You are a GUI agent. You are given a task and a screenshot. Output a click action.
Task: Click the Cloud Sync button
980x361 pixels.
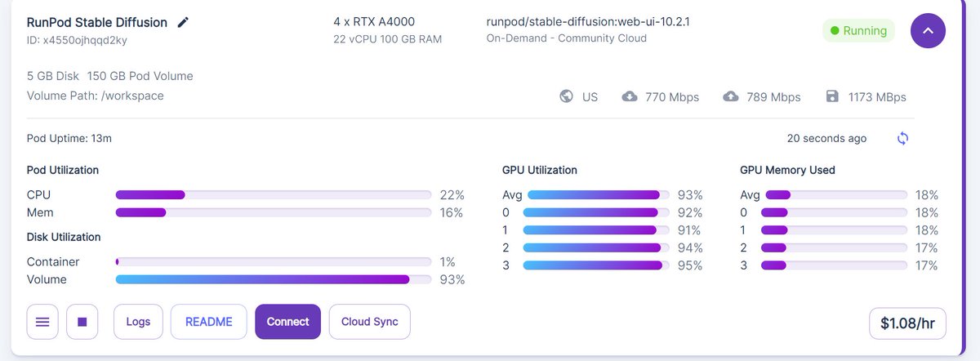click(x=369, y=322)
